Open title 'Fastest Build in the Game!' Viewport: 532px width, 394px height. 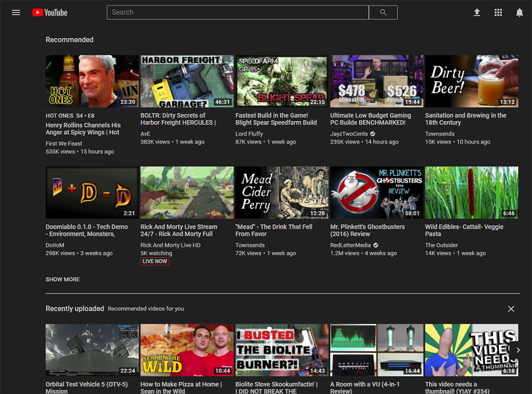pyautogui.click(x=276, y=119)
